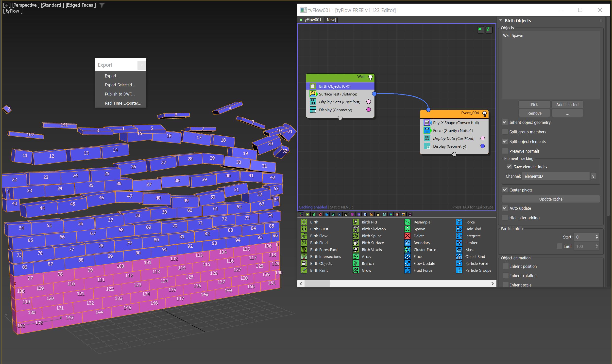This screenshot has width=612, height=364.
Task: Enable Inherit rotation checkbox
Action: (x=506, y=276)
